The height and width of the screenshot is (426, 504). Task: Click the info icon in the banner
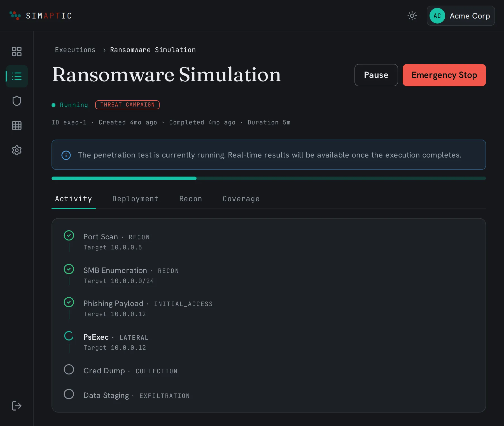pos(66,155)
